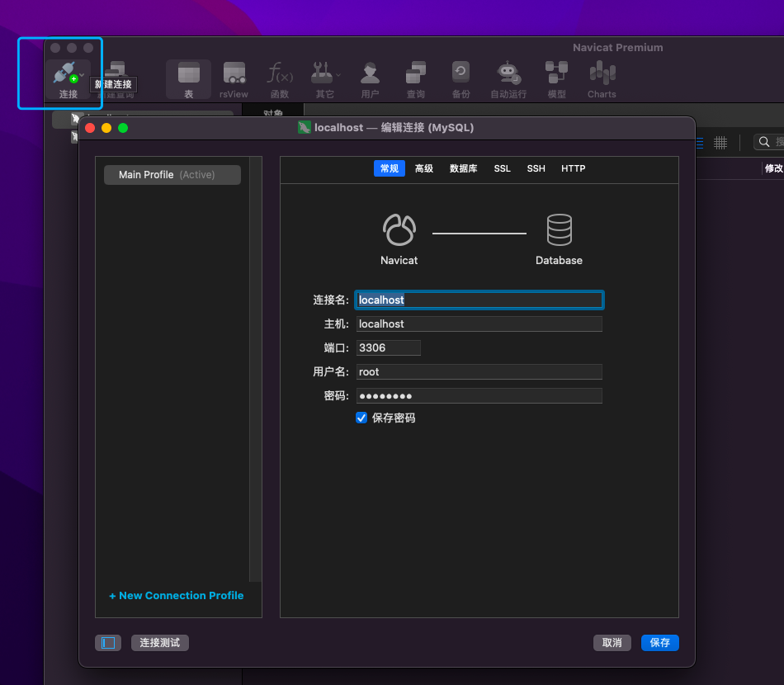Switch to list view icon in main window
Viewport: 784px width, 685px height.
[x=700, y=143]
